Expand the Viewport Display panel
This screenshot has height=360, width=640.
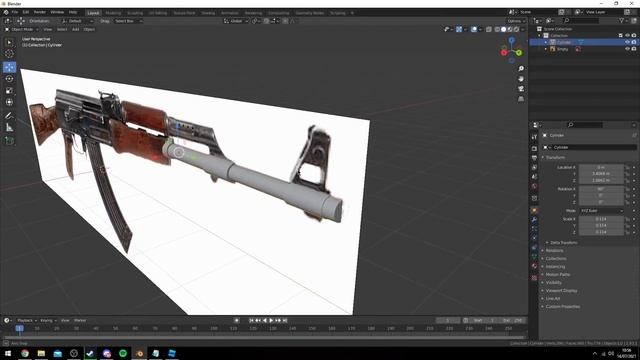[x=561, y=291]
